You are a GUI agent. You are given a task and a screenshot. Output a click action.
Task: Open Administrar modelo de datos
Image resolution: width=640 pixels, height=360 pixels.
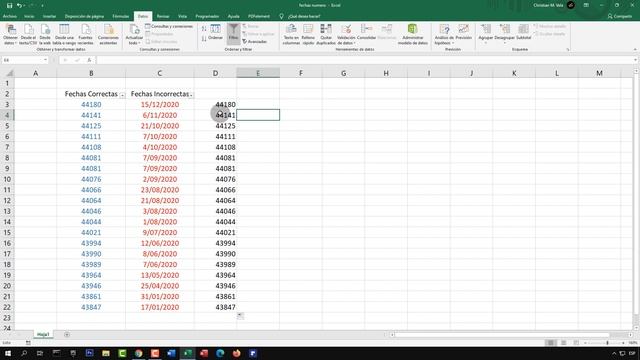pos(413,34)
